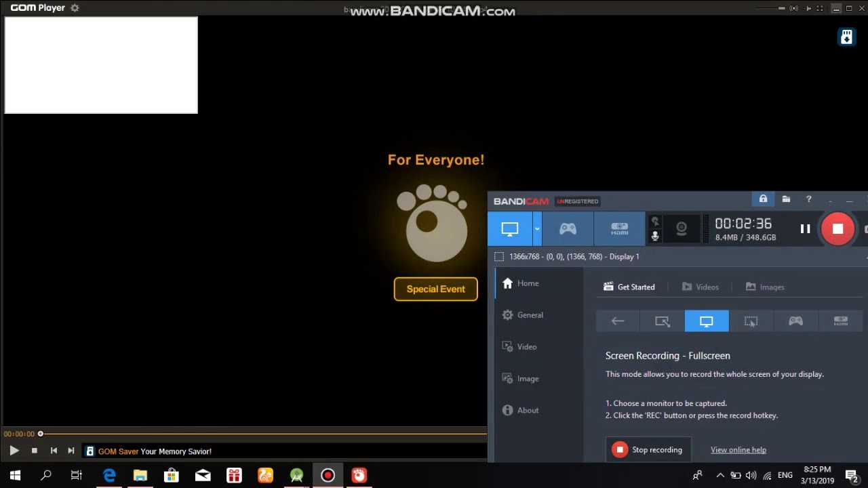Click the Special Event button in GOM Player

coord(435,289)
